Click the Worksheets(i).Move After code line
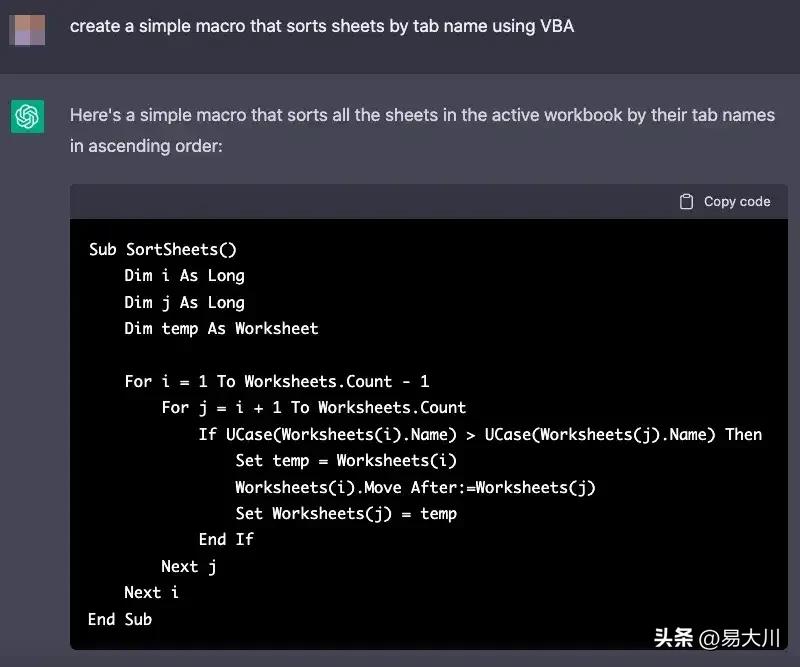The height and width of the screenshot is (667, 800). pyautogui.click(x=415, y=487)
